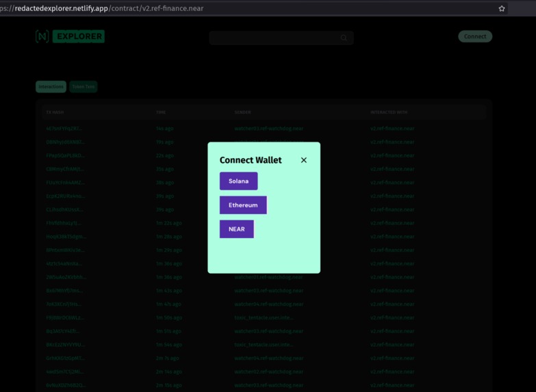Open tx hash in the 2m 7s ago row
536x392 pixels.
(x=65, y=358)
